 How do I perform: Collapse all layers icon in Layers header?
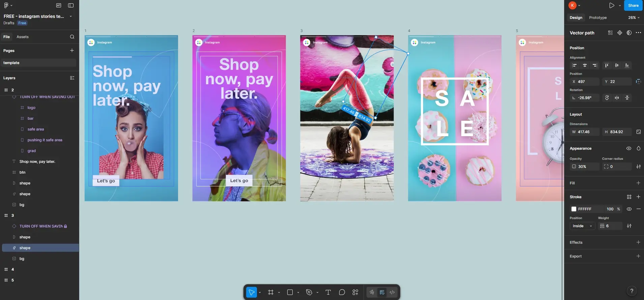coord(72,78)
